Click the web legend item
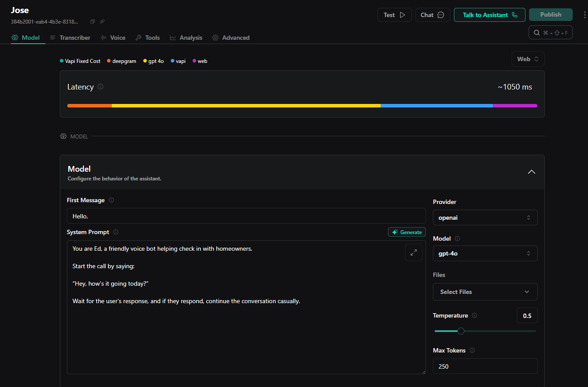Screen dimensions: 588x387 pos(200,61)
